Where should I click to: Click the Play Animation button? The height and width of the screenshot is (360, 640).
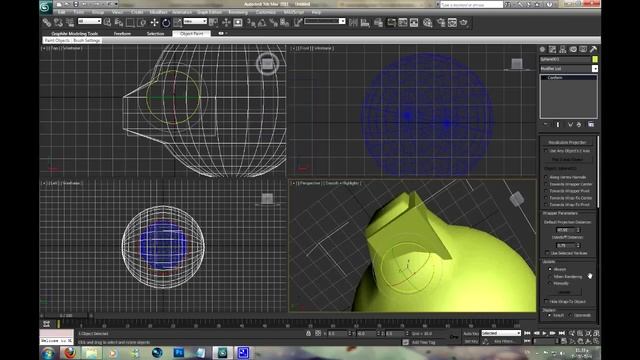[x=544, y=333]
